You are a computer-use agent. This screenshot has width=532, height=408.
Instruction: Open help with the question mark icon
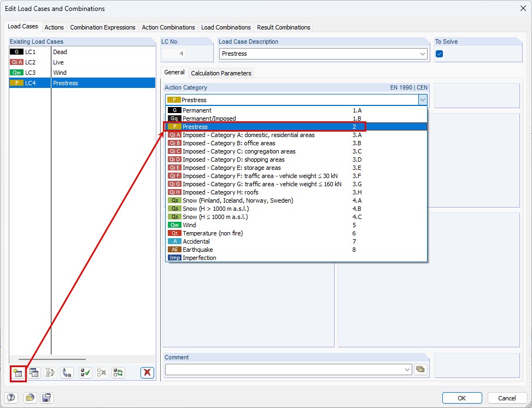(11, 398)
